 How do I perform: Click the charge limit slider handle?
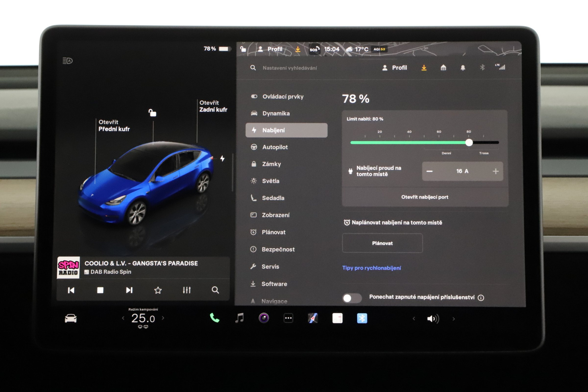[469, 143]
